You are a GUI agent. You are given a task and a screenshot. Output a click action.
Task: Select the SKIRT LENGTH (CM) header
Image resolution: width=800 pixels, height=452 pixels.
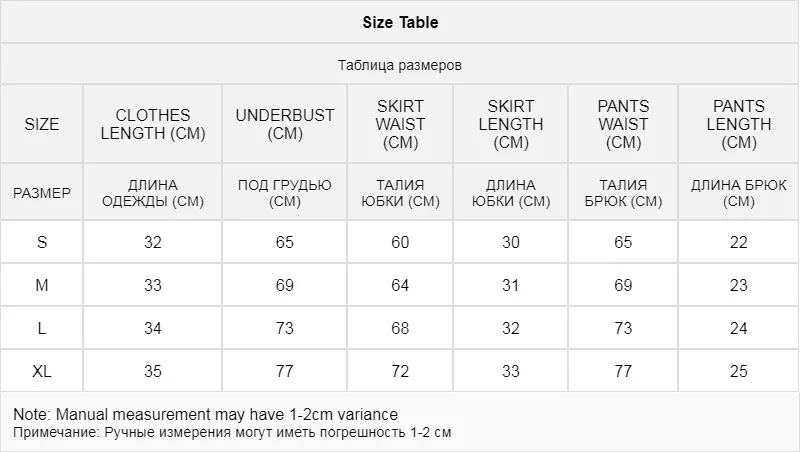(511, 125)
